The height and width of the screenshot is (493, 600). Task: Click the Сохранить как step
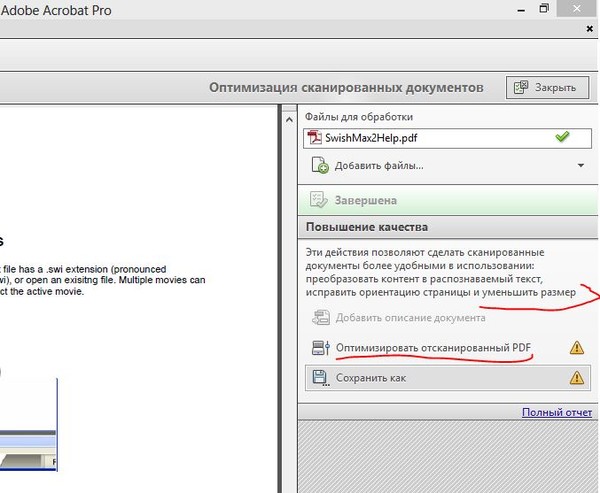click(447, 378)
